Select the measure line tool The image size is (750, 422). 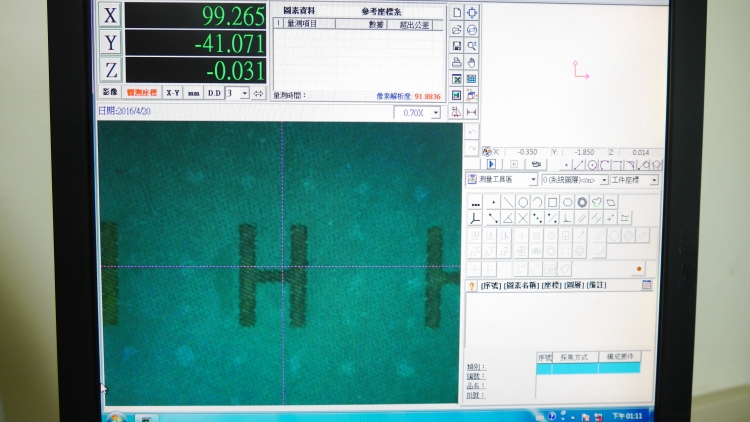(x=508, y=202)
